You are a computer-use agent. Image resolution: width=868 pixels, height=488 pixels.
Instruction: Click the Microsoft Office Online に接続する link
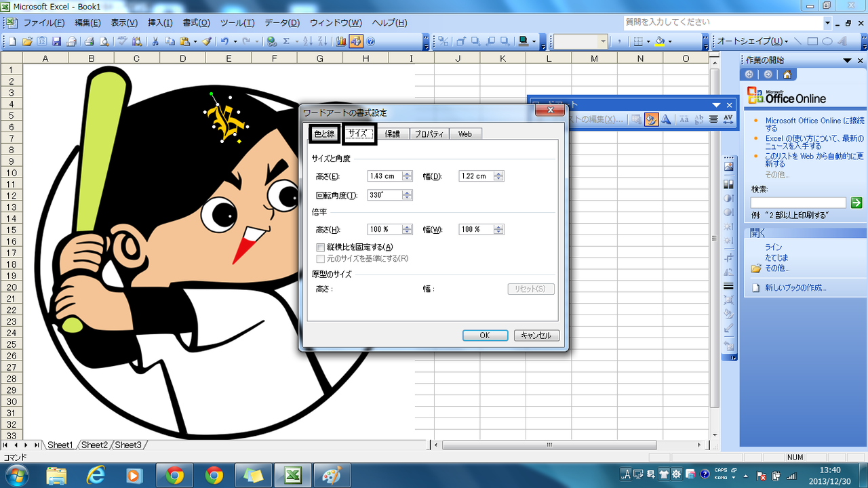(x=814, y=124)
